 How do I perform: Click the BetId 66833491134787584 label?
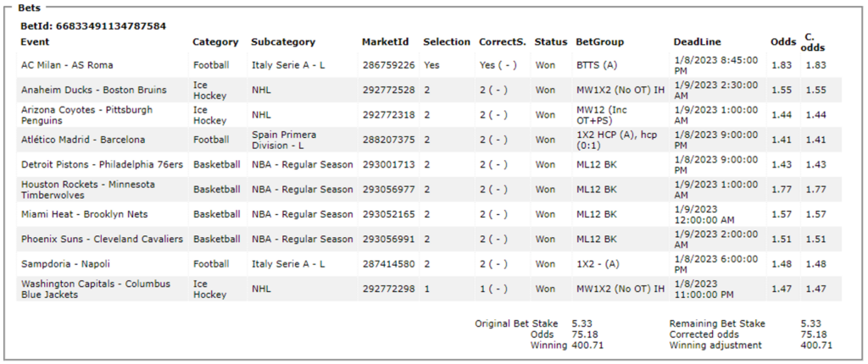93,26
